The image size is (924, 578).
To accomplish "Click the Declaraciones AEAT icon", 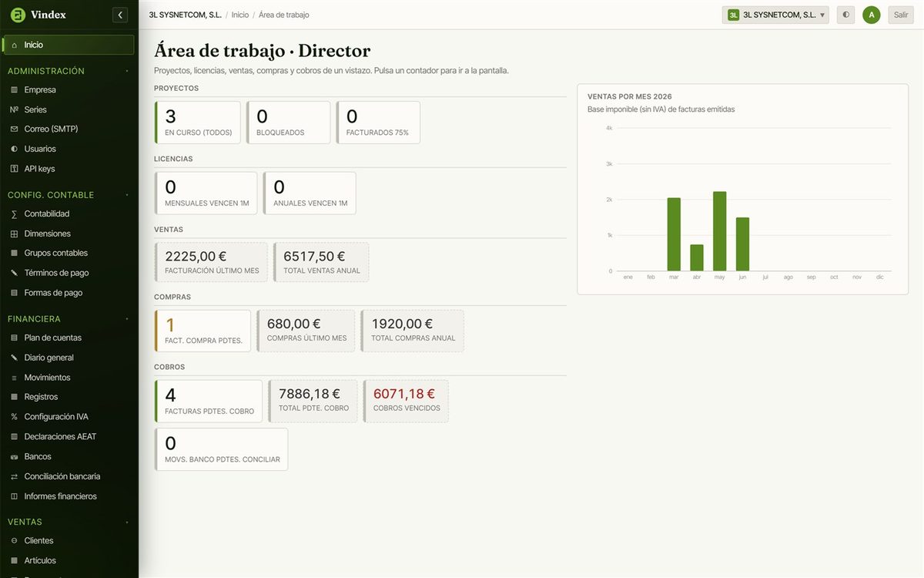I will pyautogui.click(x=14, y=437).
